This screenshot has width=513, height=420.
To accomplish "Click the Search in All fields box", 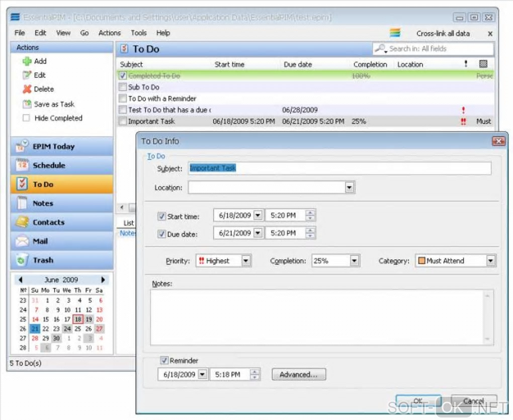I will (x=433, y=49).
